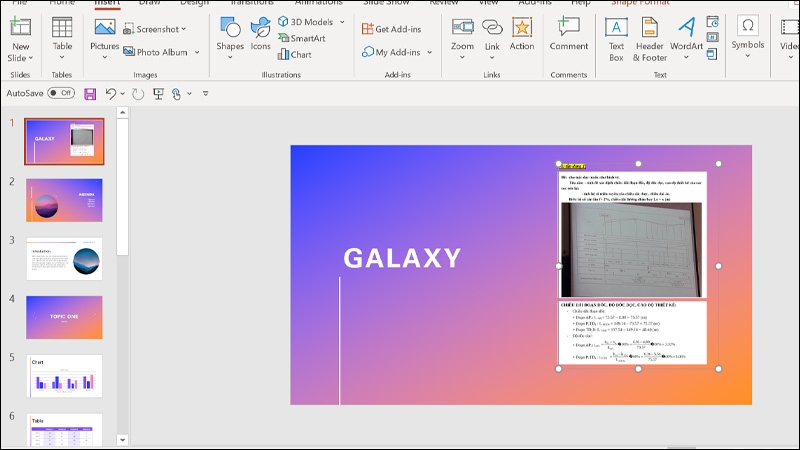
Task: Click the Object insert icon
Action: (x=712, y=54)
